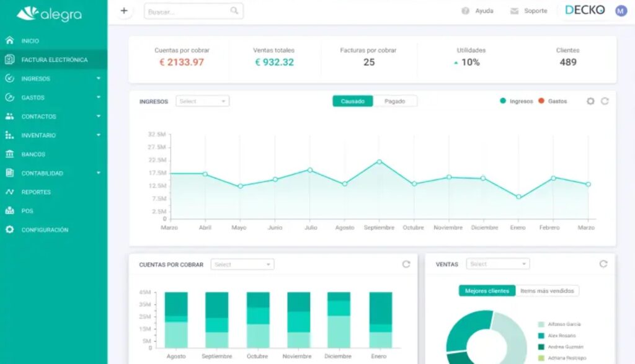Viewport: 635px width, 364px height.
Task: Open the user avatar M
Action: pyautogui.click(x=621, y=11)
